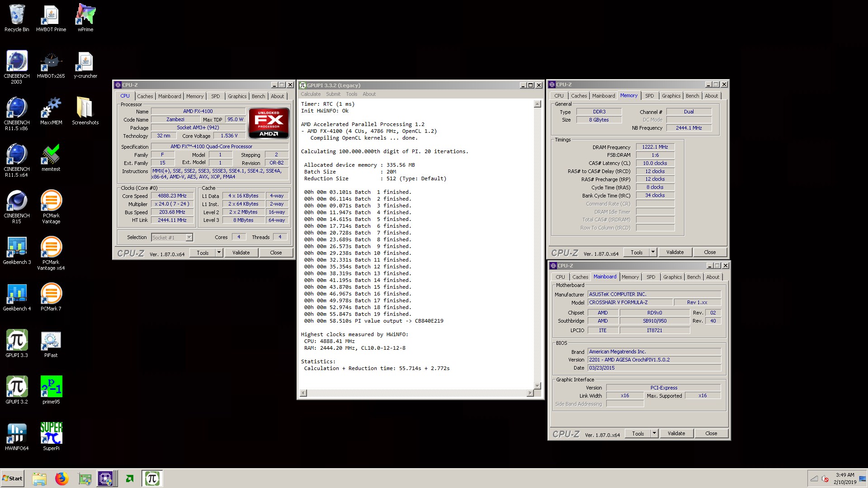Open the Screenshots folder
The width and height of the screenshot is (868, 488).
point(85,111)
